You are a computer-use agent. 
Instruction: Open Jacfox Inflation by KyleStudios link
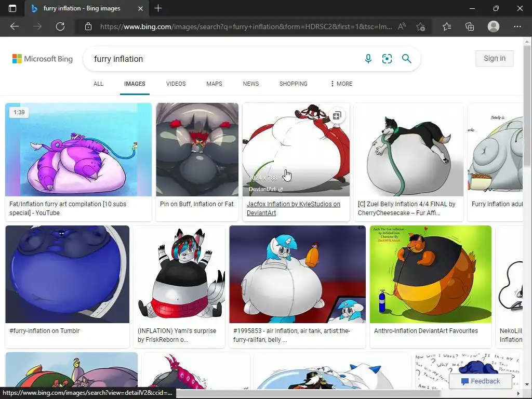(294, 208)
